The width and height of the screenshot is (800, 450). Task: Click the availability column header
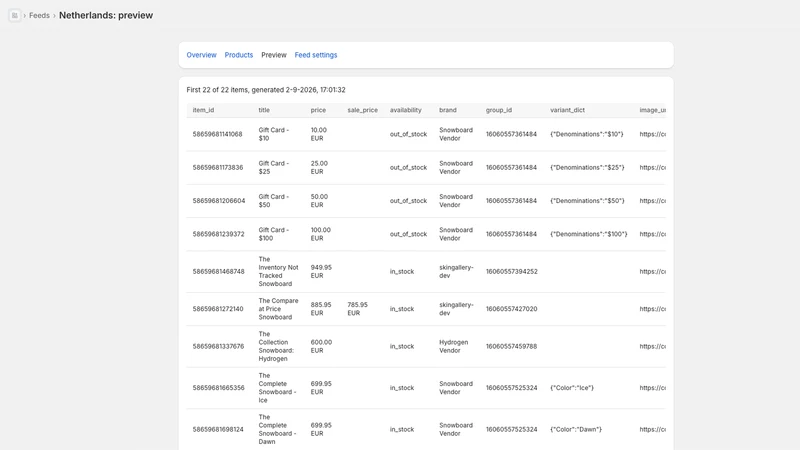click(x=406, y=110)
